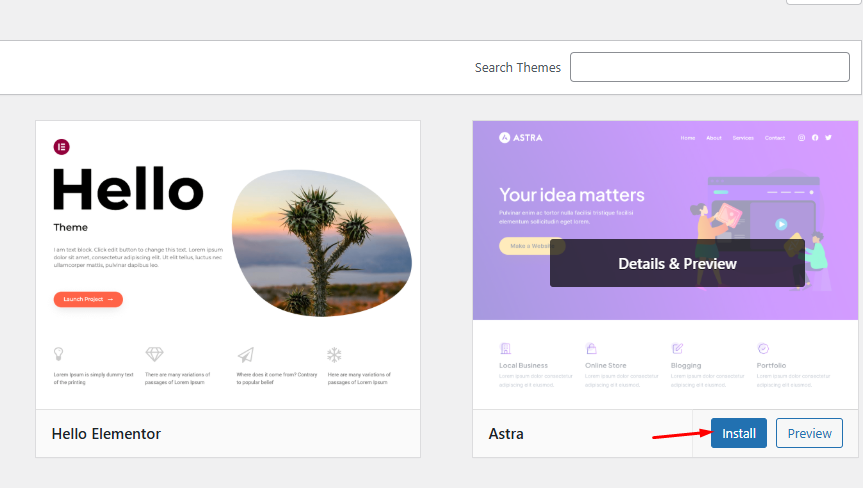The image size is (863, 488).
Task: Click the cactus photo in Hello preview
Action: 322,243
